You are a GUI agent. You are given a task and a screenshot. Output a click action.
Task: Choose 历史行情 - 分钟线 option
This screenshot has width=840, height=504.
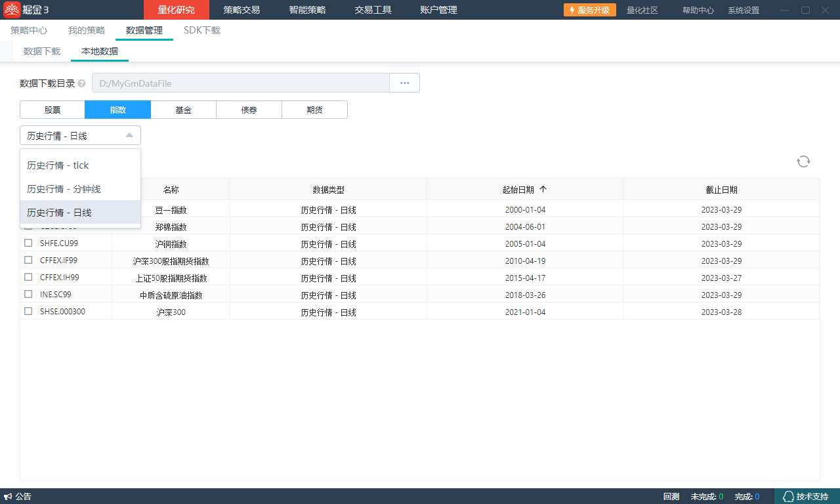[64, 189]
